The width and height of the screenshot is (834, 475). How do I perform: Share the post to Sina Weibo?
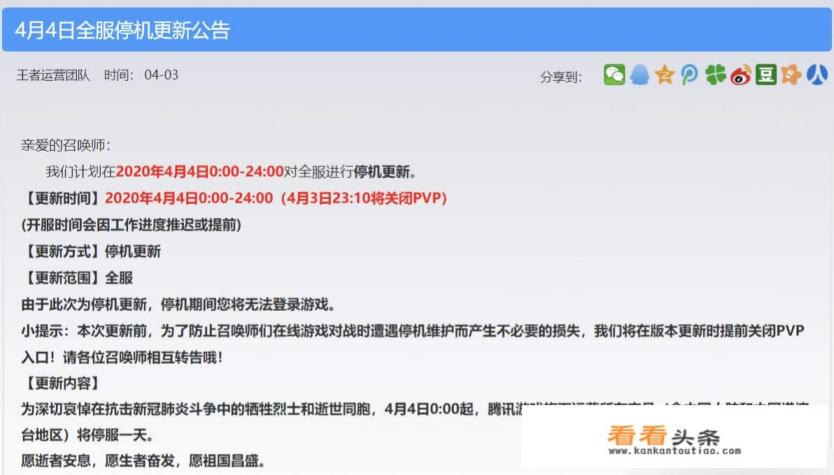740,75
